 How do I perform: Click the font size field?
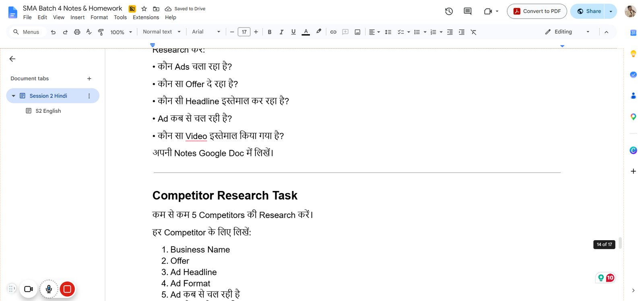click(x=244, y=32)
